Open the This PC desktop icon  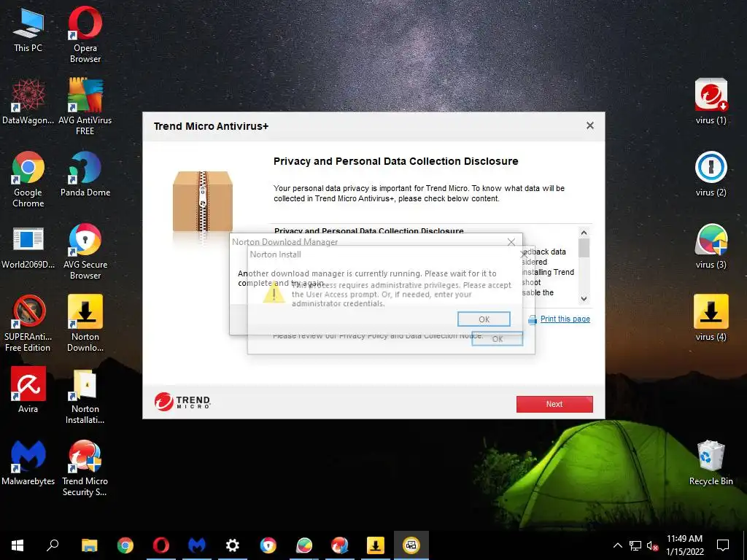28,30
